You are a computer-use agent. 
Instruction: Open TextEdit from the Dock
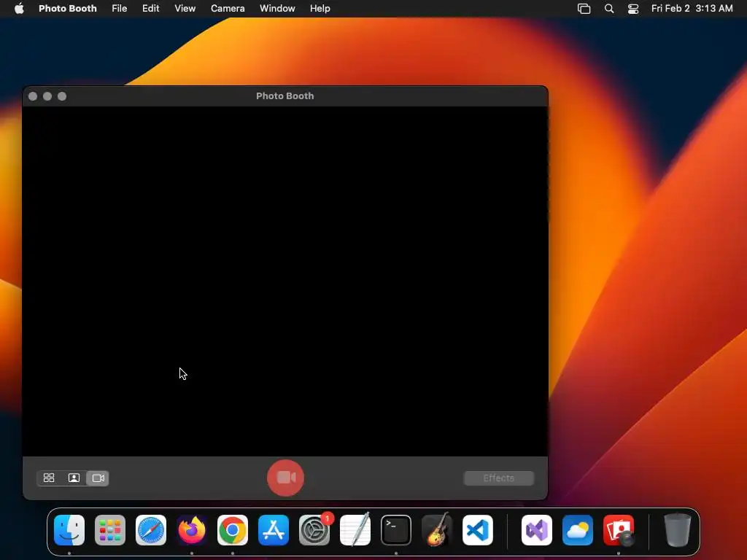[355, 530]
